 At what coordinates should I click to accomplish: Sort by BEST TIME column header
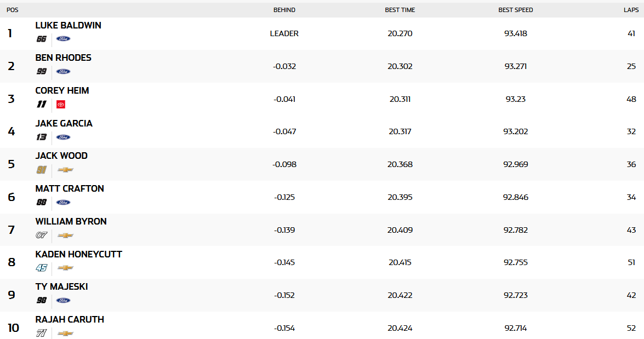click(x=400, y=10)
